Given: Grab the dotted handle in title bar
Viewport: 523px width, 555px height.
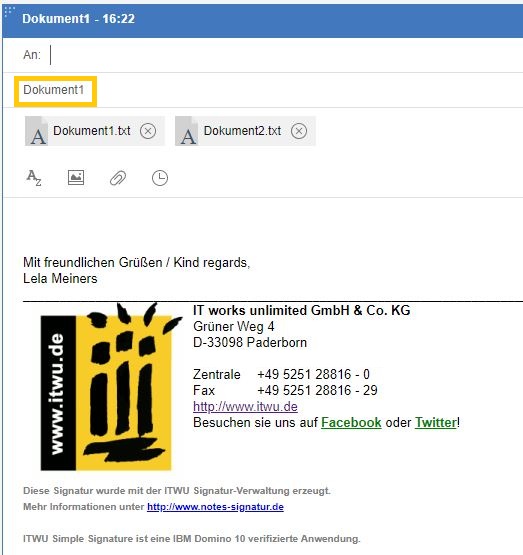Looking at the screenshot, I should (x=10, y=12).
